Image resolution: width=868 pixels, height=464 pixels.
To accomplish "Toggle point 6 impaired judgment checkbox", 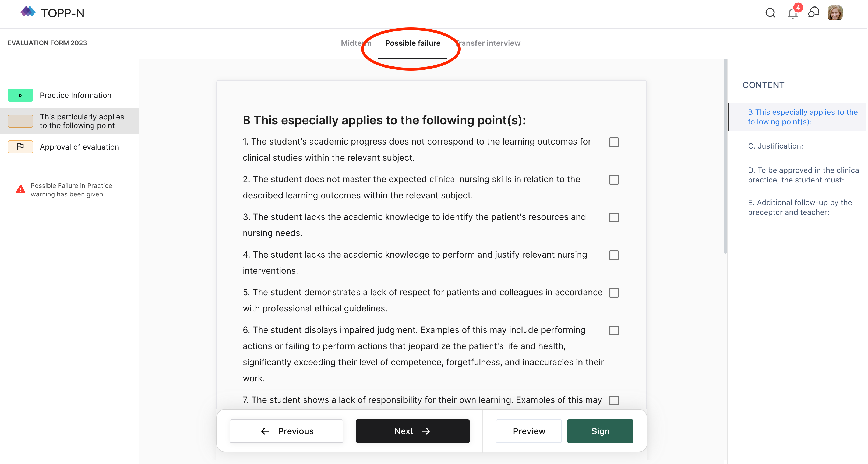I will (x=613, y=331).
